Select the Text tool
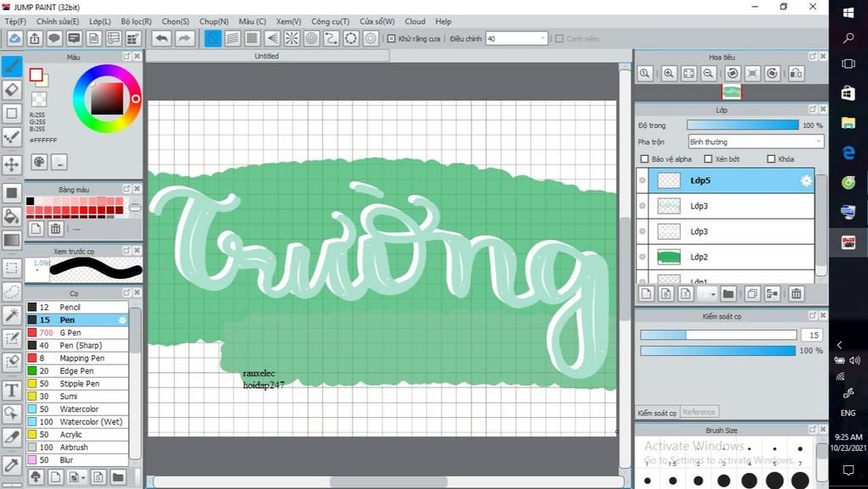 click(12, 391)
